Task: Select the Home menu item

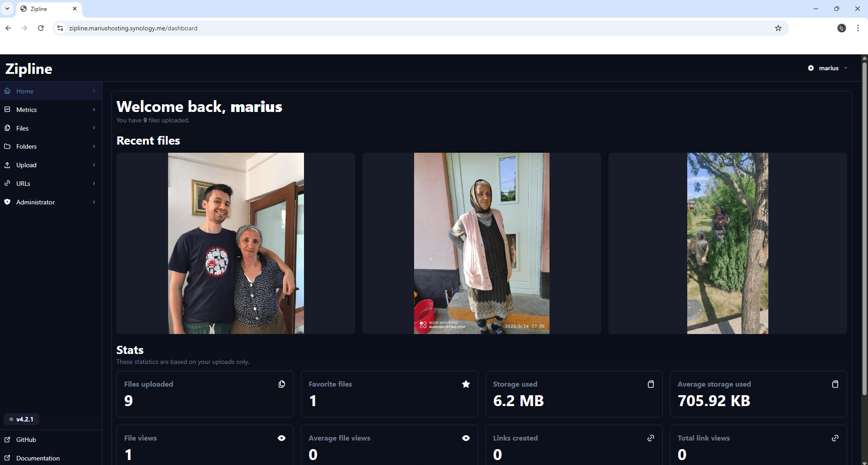Action: coord(51,91)
